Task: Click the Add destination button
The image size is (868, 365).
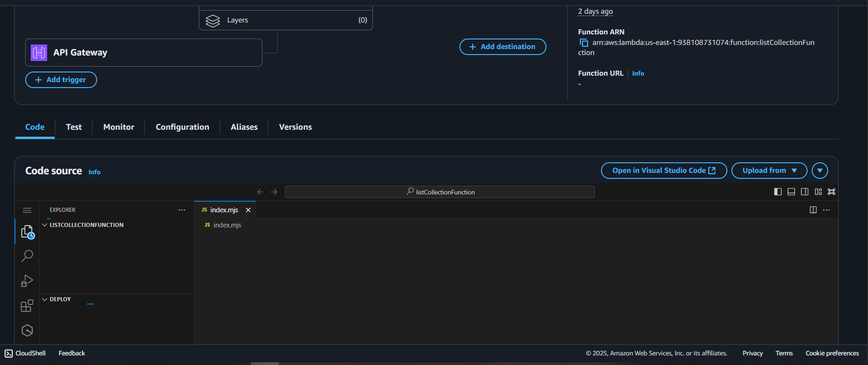Action: [x=502, y=47]
